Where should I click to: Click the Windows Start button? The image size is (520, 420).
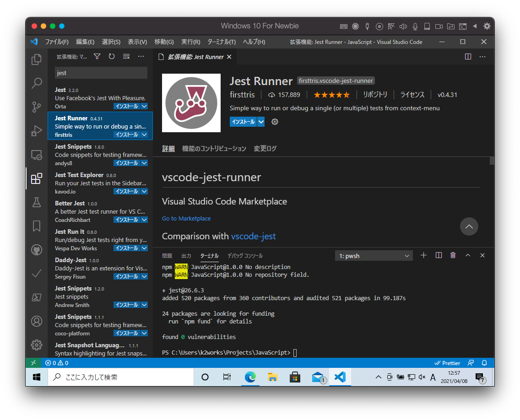tap(37, 377)
